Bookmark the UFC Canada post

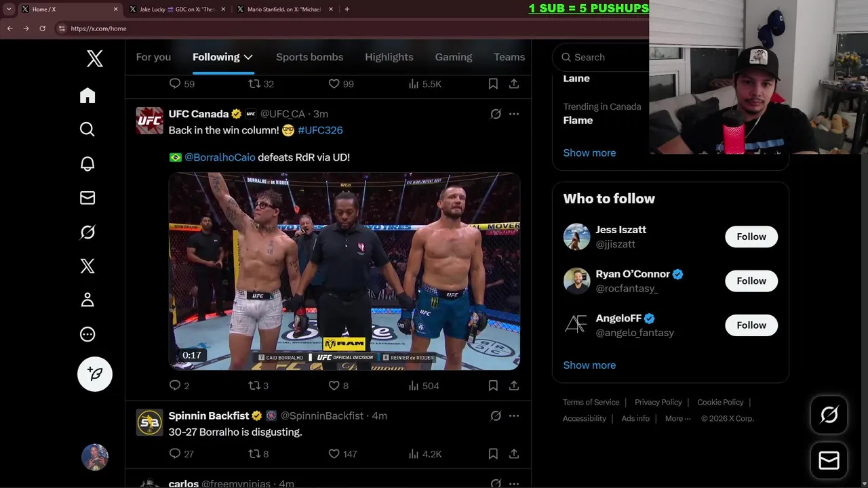[493, 386]
